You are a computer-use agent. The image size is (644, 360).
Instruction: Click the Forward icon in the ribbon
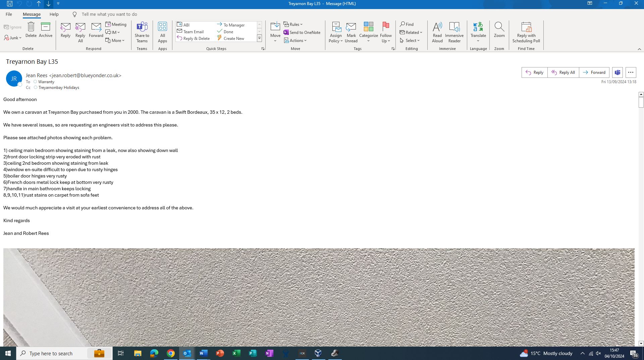[96, 27]
